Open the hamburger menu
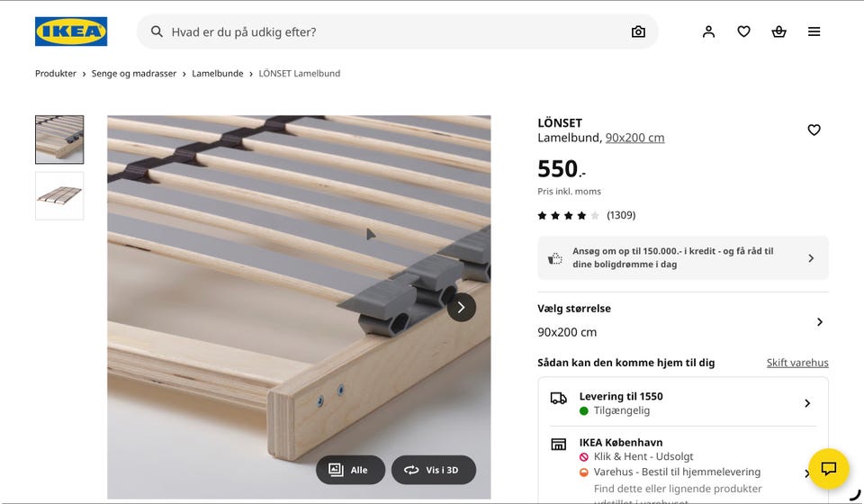This screenshot has width=864, height=504. click(x=814, y=31)
